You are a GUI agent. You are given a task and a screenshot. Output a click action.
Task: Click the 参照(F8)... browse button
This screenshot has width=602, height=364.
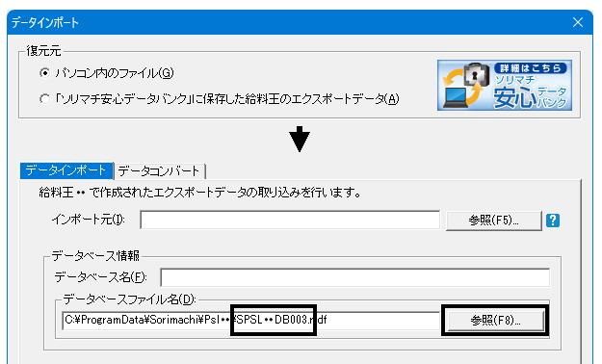click(x=495, y=321)
